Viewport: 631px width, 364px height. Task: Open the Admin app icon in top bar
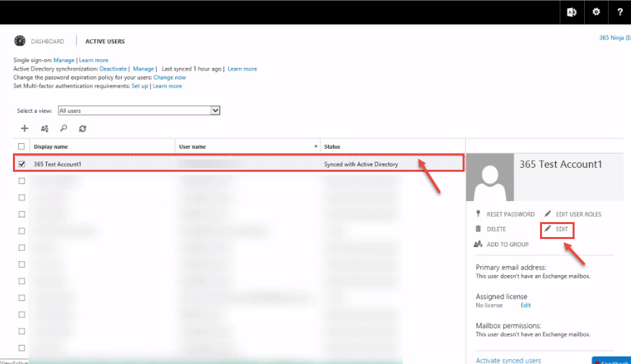571,12
